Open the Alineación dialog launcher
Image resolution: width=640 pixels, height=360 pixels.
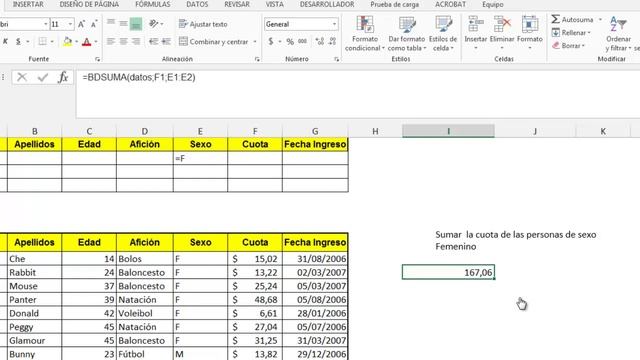pos(257,59)
